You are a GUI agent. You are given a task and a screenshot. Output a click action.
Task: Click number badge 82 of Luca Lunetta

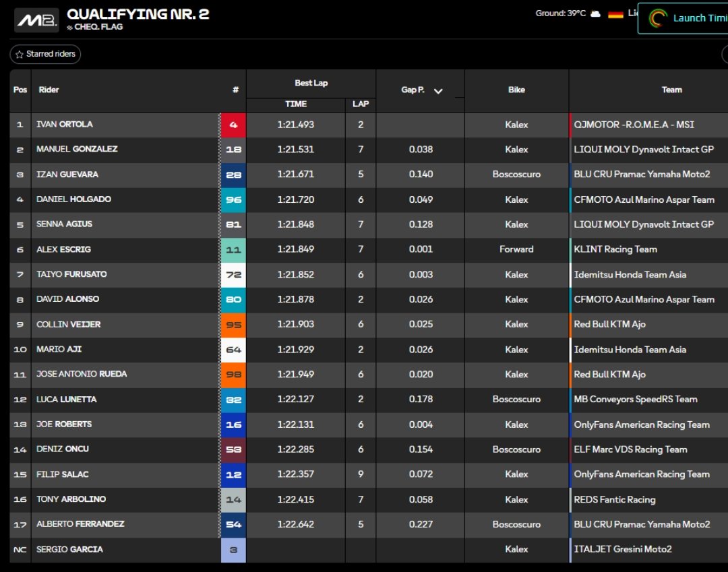pyautogui.click(x=233, y=400)
